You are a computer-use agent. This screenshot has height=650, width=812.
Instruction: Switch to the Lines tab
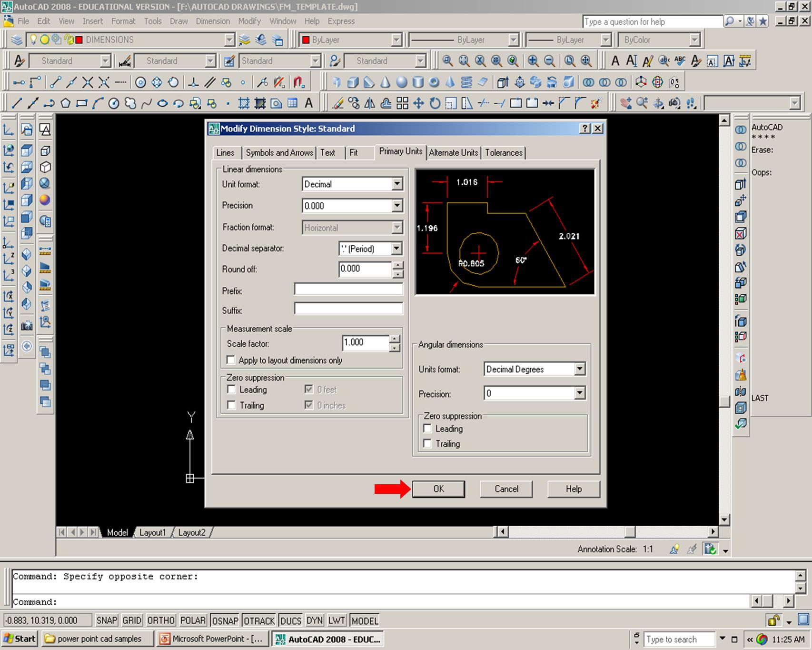click(225, 153)
